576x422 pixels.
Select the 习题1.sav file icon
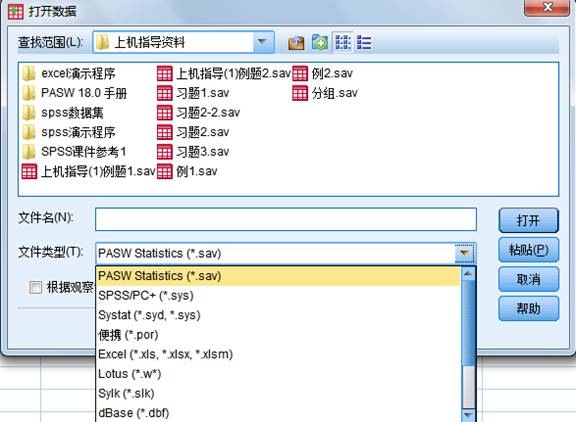click(164, 93)
